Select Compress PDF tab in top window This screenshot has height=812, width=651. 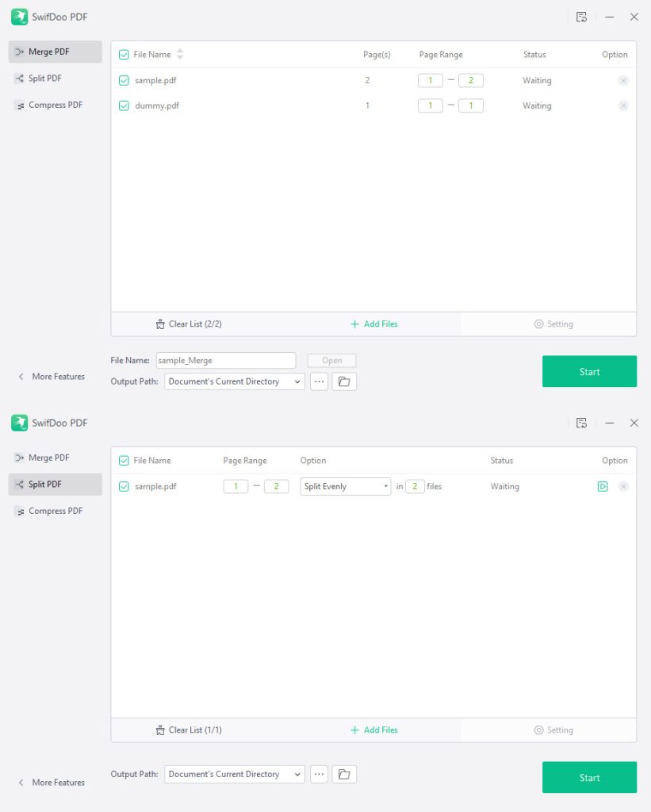coord(55,105)
